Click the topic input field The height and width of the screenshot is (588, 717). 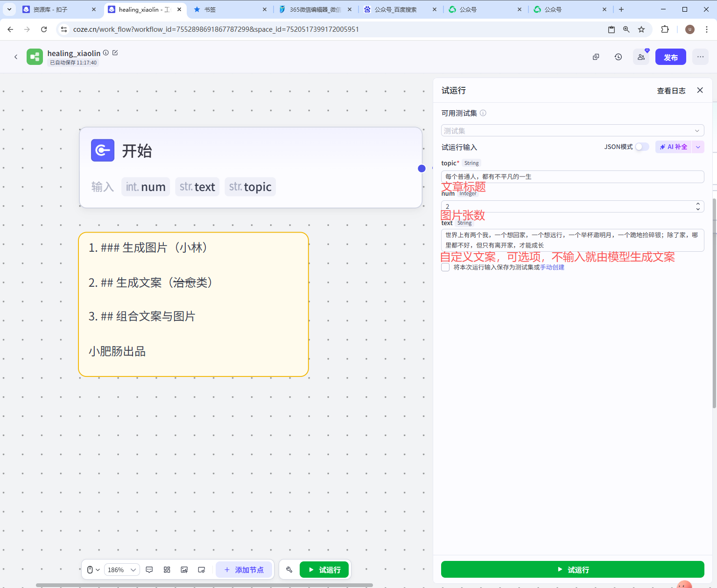572,177
